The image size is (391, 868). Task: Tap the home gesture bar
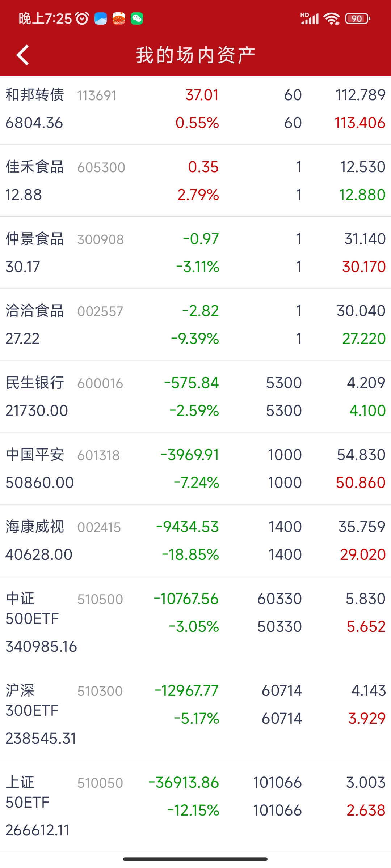(x=195, y=859)
